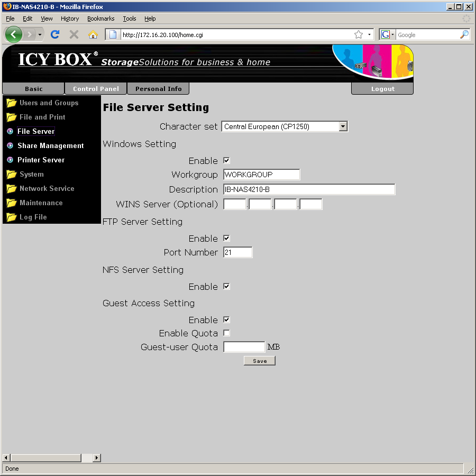The image size is (476, 476).
Task: Click the Users and Groups folder icon
Action: 11,103
